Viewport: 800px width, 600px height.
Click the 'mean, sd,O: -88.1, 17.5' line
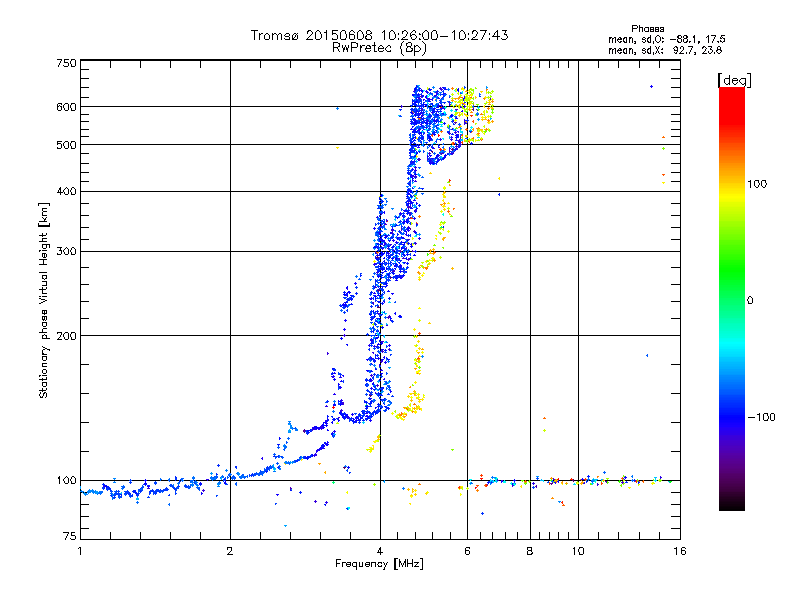[666, 39]
